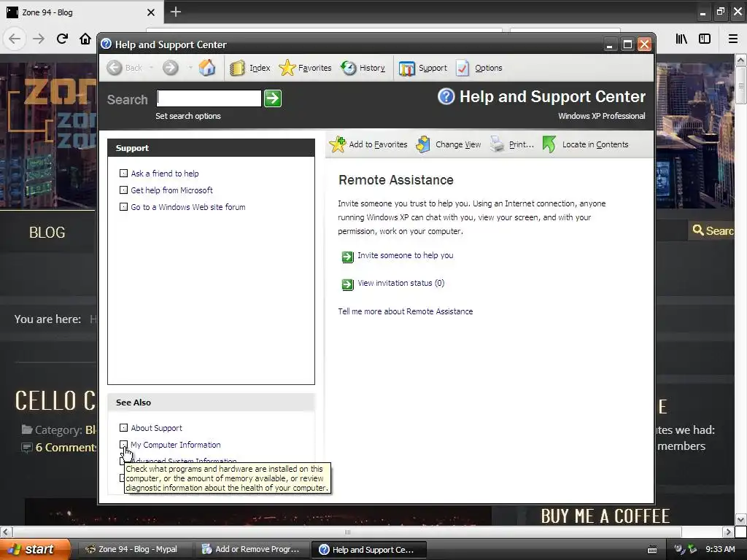Screen dimensions: 747x560
Task: Click Help and Support Center taskbar button
Action: [368, 550]
